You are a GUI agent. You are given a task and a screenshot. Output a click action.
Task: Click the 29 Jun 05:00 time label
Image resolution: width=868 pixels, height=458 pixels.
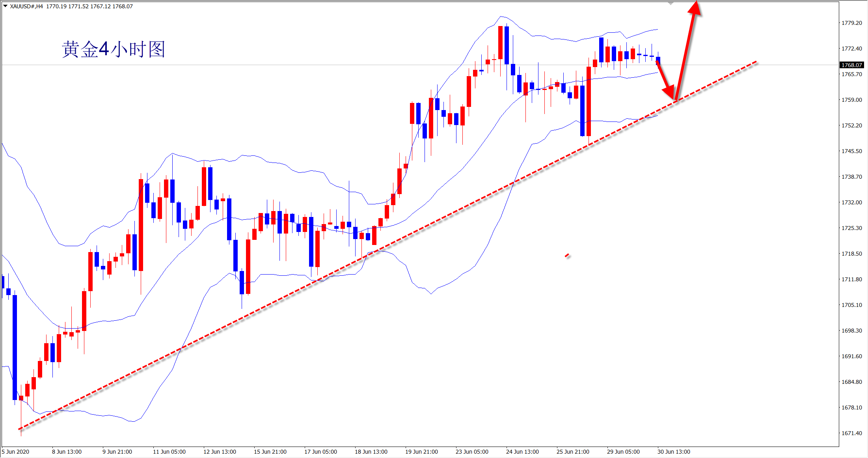(624, 452)
